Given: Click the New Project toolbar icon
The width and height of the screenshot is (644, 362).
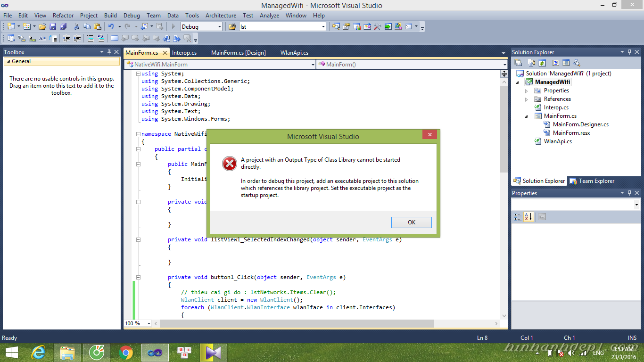Looking at the screenshot, I should (x=11, y=27).
